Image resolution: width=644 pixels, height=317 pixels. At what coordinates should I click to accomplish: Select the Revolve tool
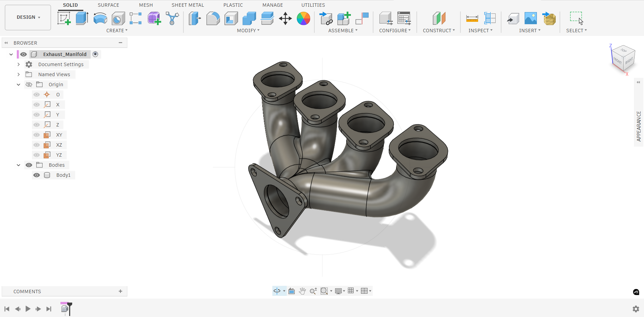pyautogui.click(x=100, y=18)
